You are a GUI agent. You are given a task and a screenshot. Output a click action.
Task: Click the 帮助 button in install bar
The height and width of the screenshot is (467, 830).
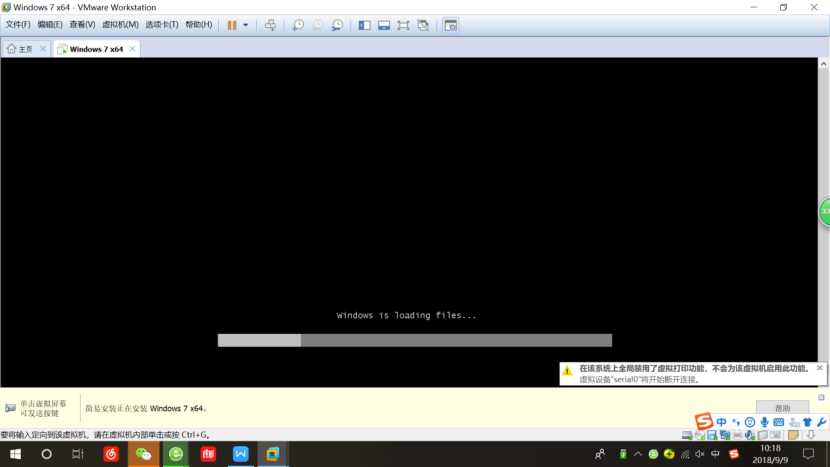[x=782, y=407]
